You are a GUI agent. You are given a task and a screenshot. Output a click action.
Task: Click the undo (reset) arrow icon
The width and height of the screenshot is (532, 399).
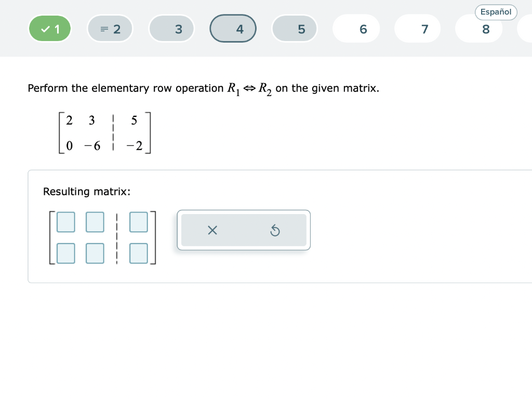click(x=275, y=230)
